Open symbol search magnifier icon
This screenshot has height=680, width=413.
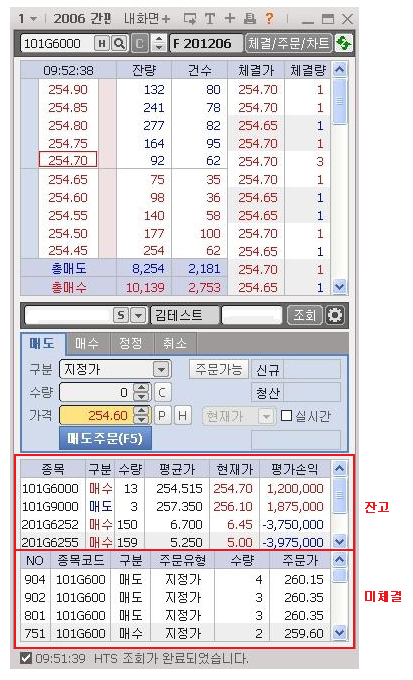tap(119, 43)
